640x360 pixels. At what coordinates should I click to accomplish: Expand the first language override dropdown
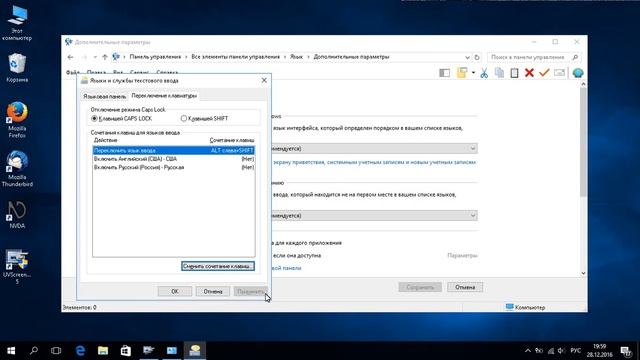coord(473,149)
